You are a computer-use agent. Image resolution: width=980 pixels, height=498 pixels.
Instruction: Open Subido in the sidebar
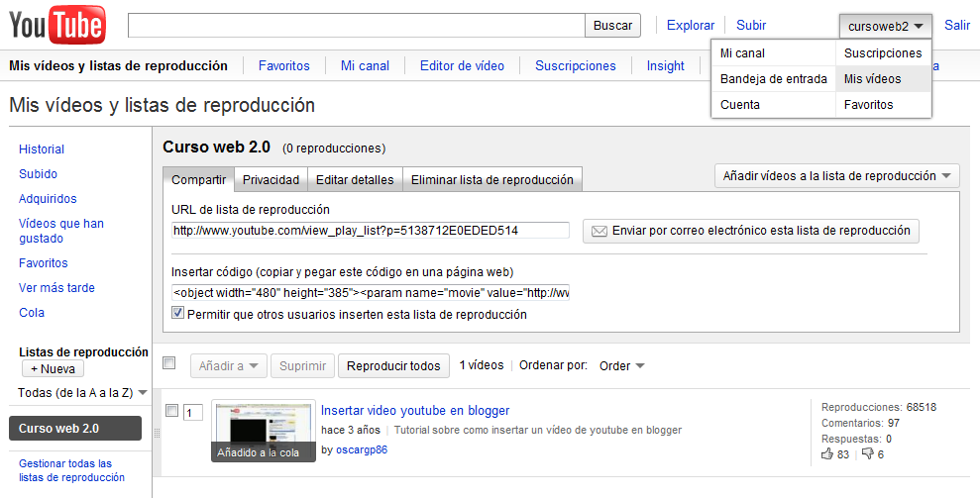38,173
